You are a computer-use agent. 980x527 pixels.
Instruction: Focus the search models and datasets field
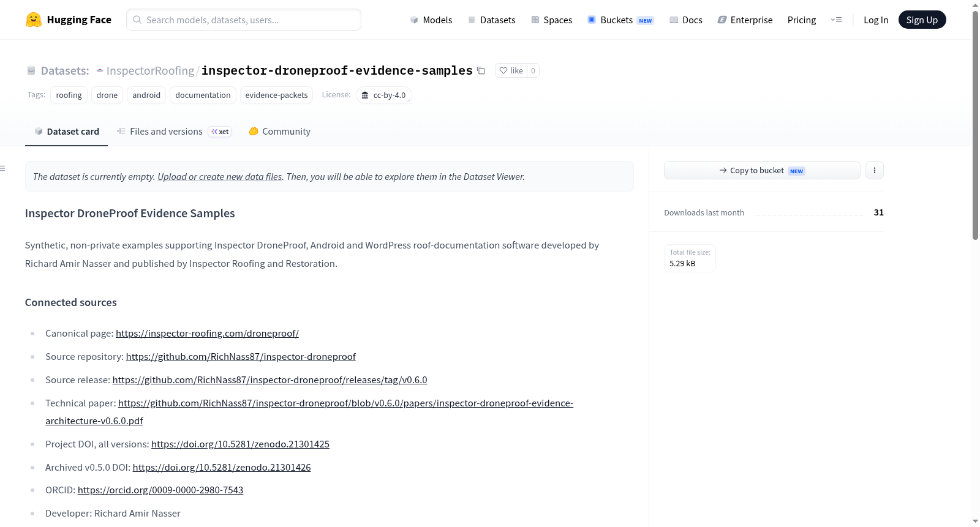coord(244,20)
